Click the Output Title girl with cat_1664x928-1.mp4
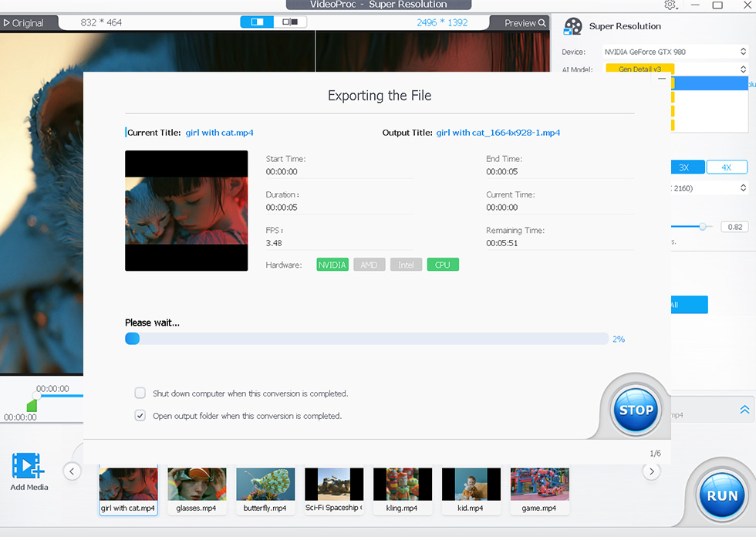756x537 pixels. [x=498, y=133]
